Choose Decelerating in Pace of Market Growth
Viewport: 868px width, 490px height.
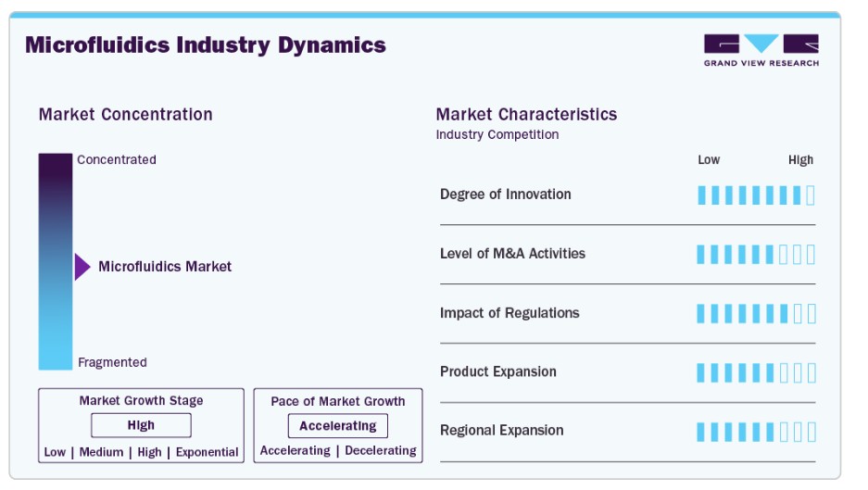click(x=381, y=451)
